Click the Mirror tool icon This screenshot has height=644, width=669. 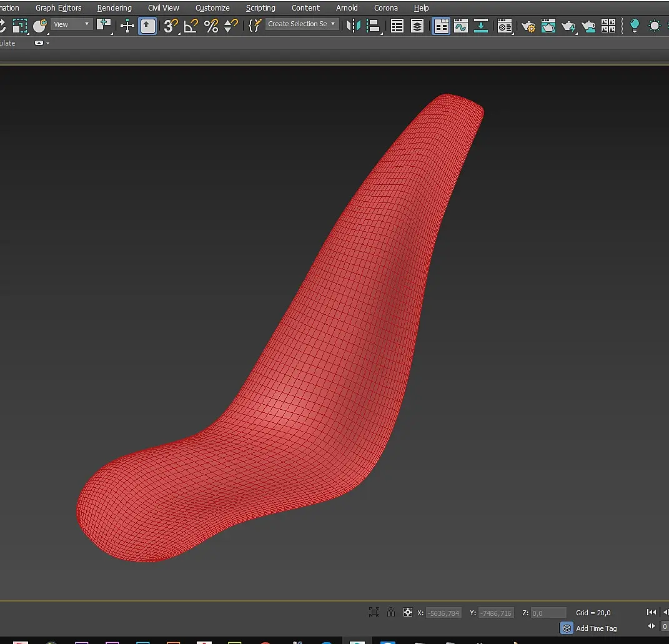(x=354, y=26)
